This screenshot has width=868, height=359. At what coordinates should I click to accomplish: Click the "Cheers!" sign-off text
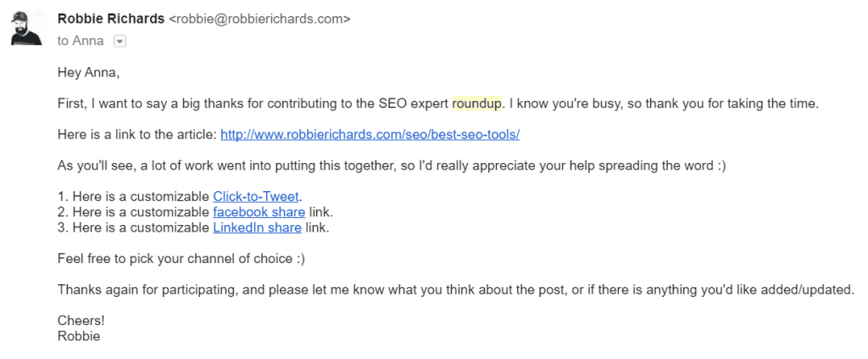click(83, 321)
